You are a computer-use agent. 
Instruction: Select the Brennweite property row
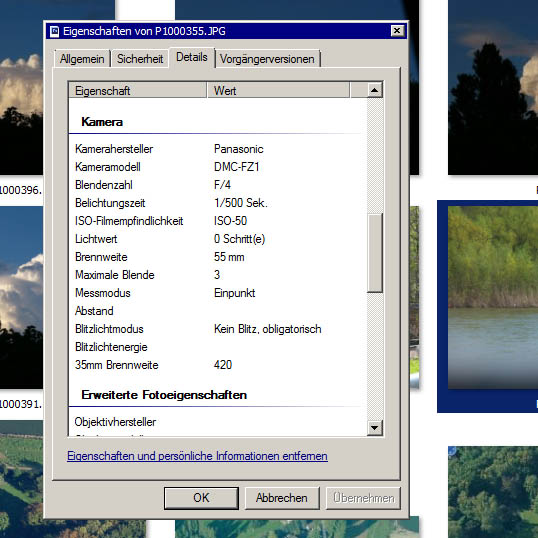(218, 257)
